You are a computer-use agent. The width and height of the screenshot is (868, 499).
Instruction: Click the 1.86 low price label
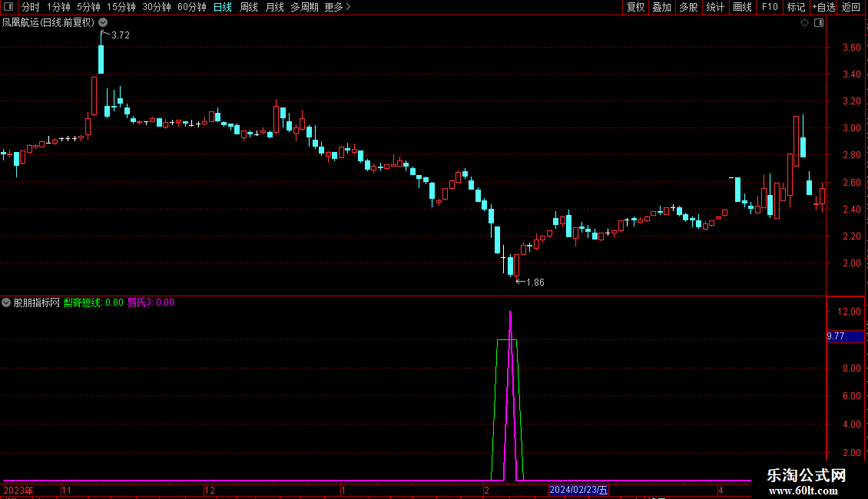pyautogui.click(x=535, y=283)
